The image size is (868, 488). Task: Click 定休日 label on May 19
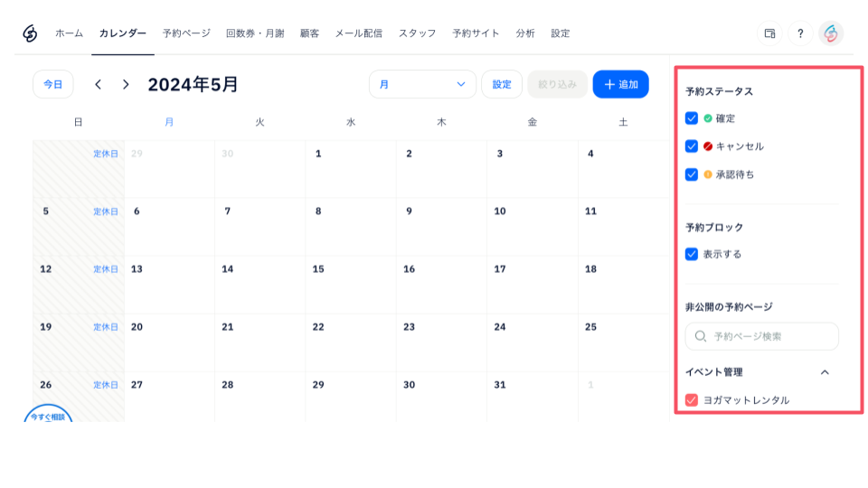click(x=106, y=327)
